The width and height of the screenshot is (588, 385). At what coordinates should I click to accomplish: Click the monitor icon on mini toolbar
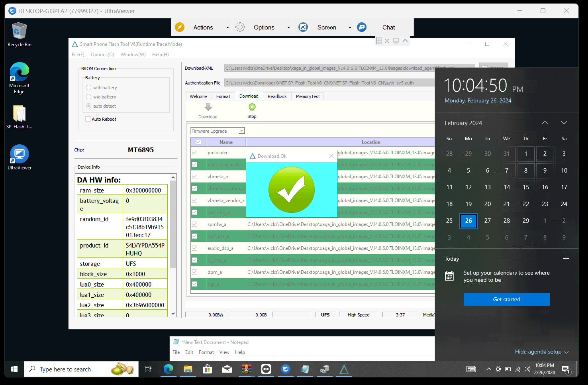tap(396, 41)
